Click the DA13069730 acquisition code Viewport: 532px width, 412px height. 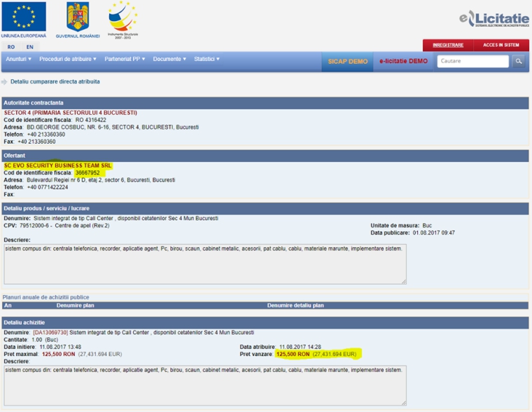(50, 333)
